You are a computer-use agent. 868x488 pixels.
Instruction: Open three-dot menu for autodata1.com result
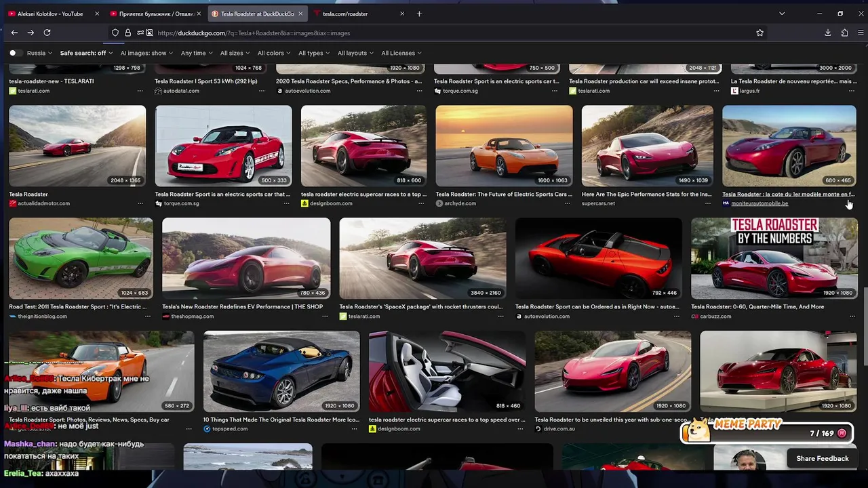coord(261,91)
